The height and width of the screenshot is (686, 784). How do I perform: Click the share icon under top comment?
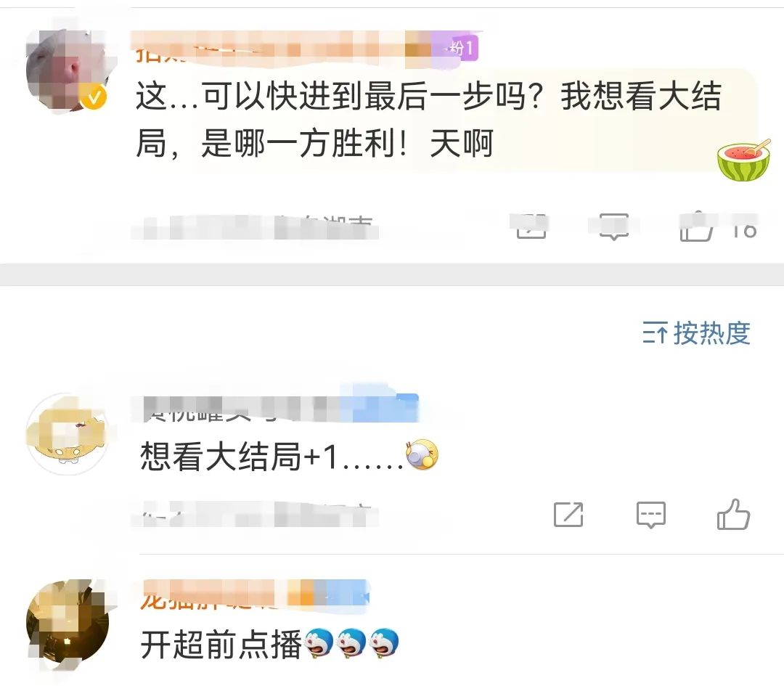pos(531,226)
